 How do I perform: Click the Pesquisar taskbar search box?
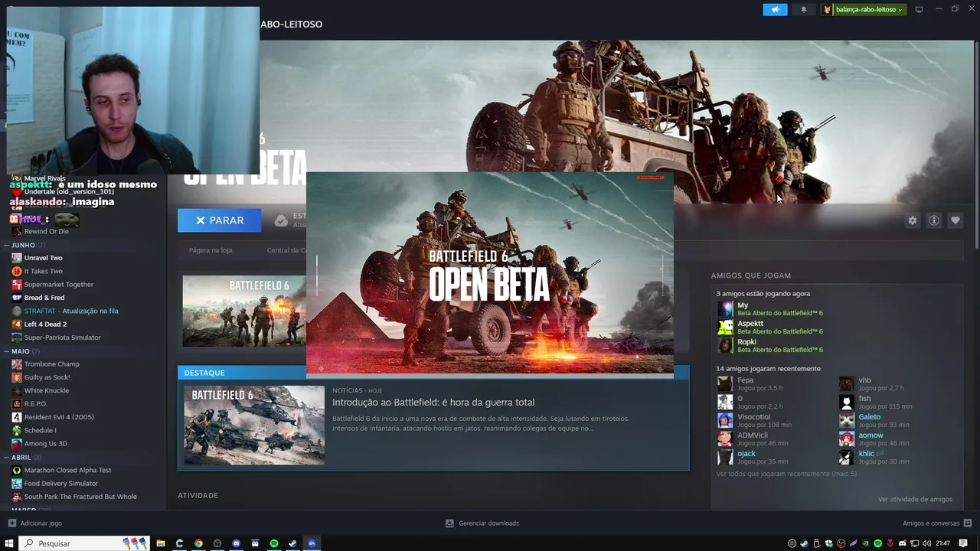click(x=84, y=543)
